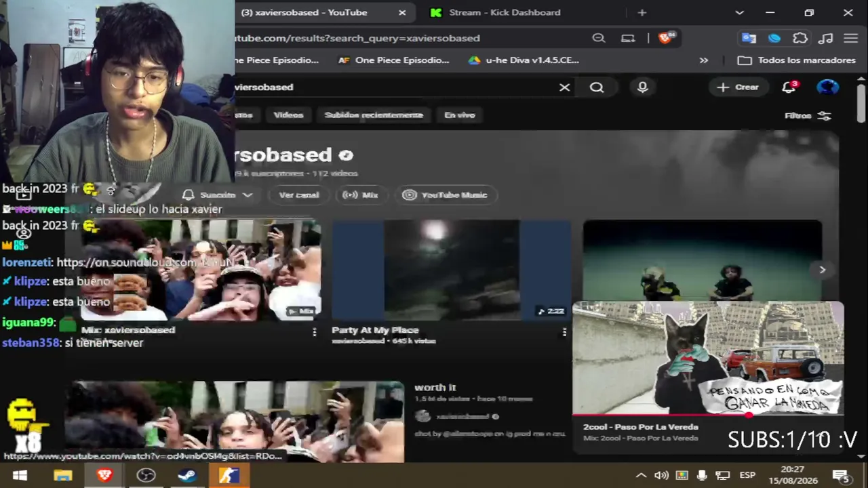Open the Filtros filter options
868x488 pixels.
[x=808, y=116]
